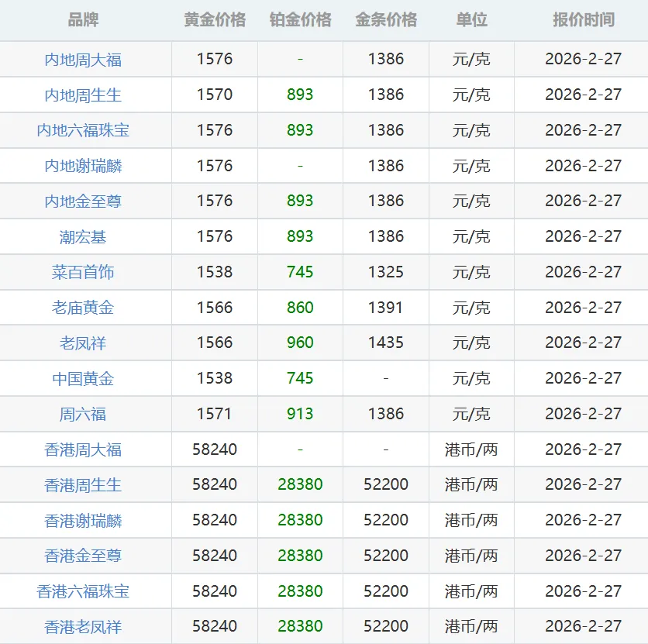This screenshot has width=648, height=644.
Task: Open the 香港金至尊 brand link
Action: click(x=83, y=556)
